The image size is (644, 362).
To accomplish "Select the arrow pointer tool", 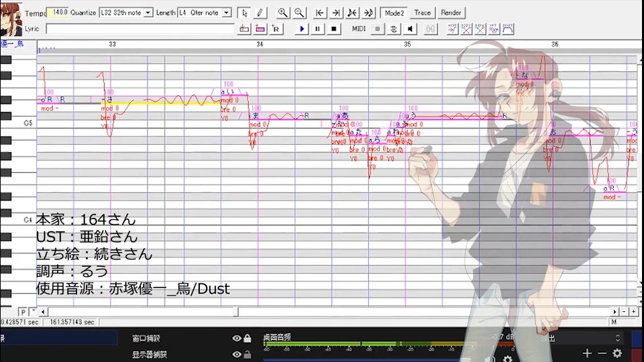I will click(x=244, y=13).
